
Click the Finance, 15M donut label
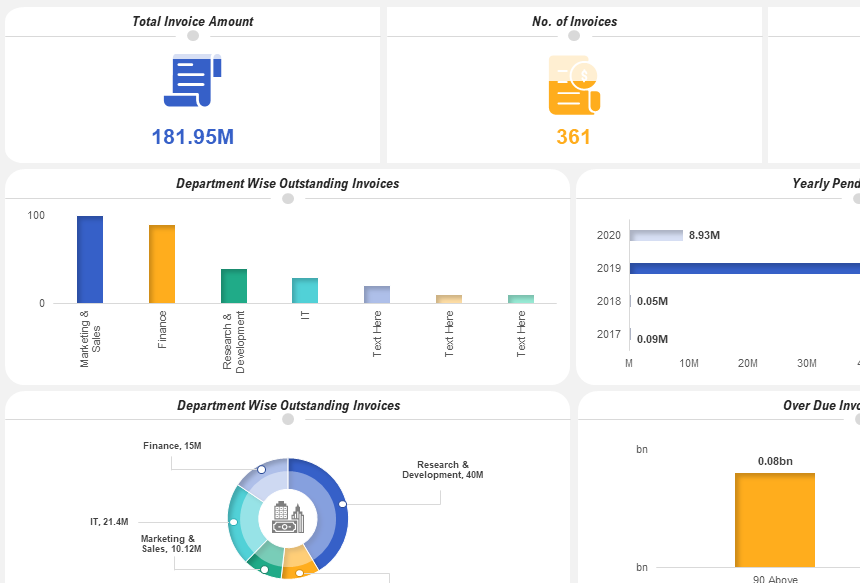point(172,446)
